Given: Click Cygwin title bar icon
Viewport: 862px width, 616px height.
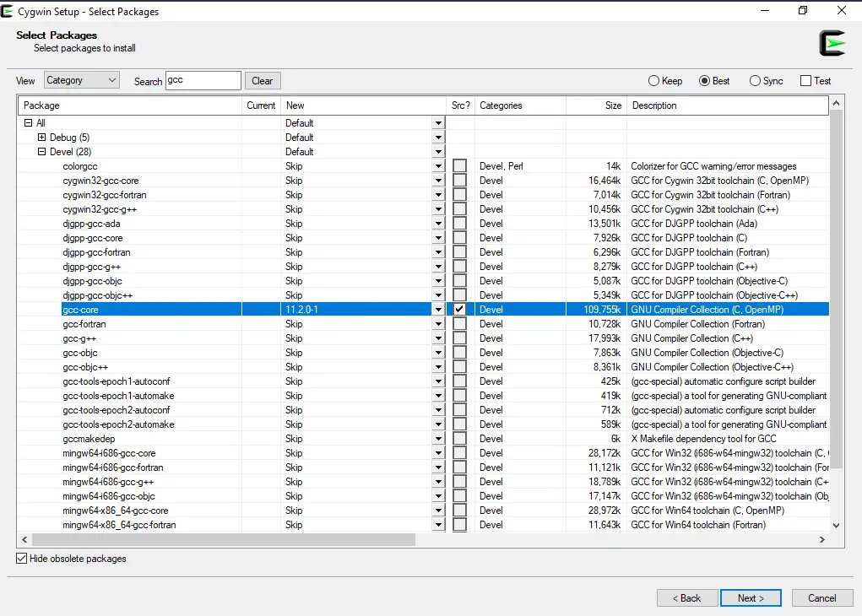Looking at the screenshot, I should point(7,11).
